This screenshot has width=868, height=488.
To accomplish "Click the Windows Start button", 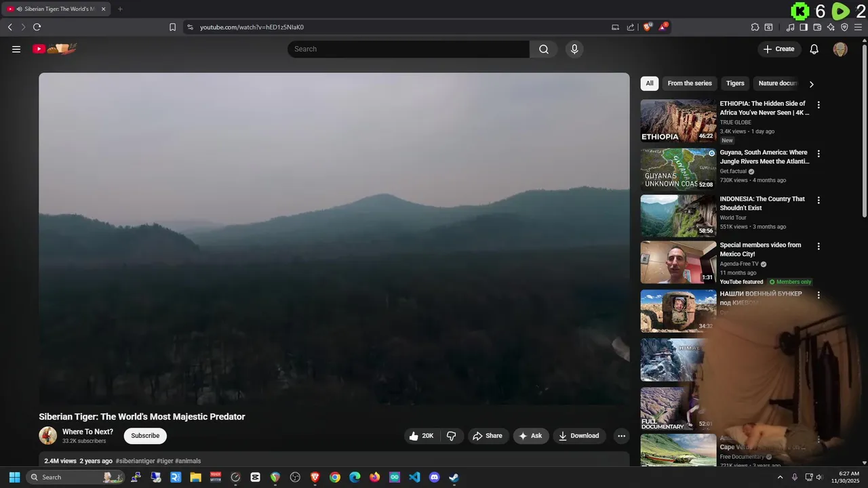I will tap(14, 477).
